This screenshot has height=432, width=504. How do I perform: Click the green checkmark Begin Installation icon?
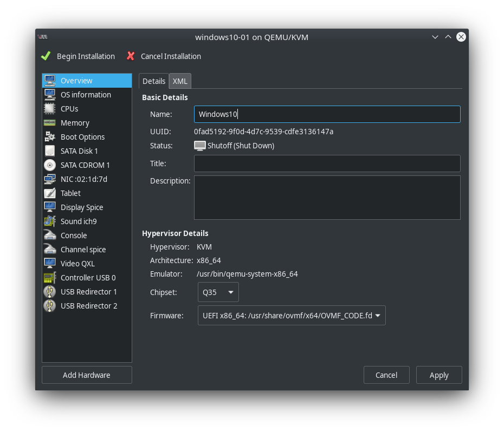(46, 56)
